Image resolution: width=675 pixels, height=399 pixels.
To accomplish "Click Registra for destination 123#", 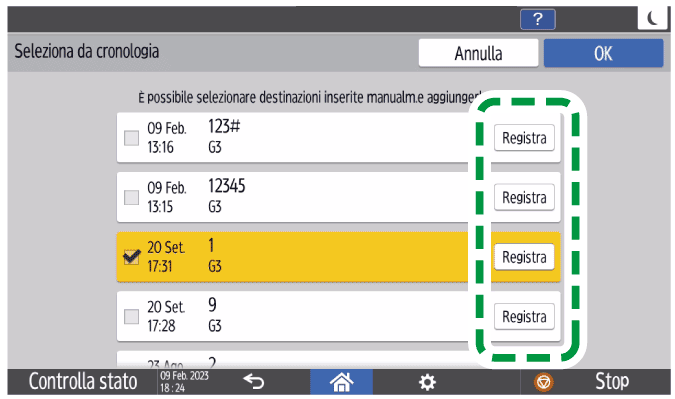I will [524, 138].
